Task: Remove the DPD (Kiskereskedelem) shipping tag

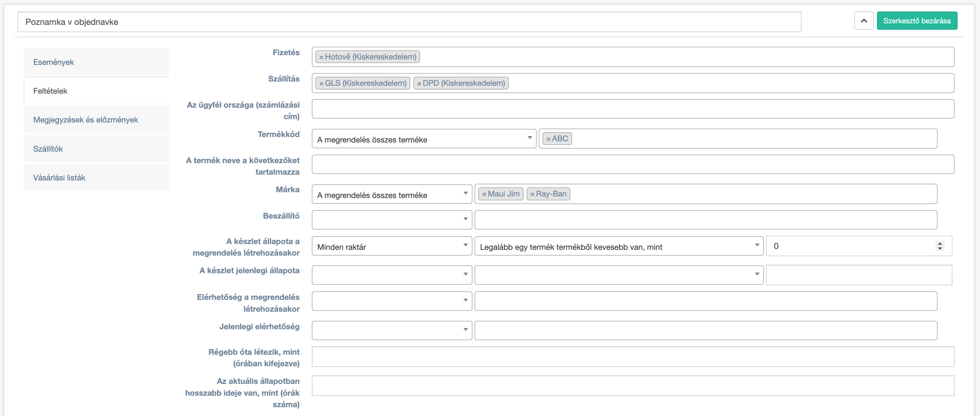Action: point(419,83)
